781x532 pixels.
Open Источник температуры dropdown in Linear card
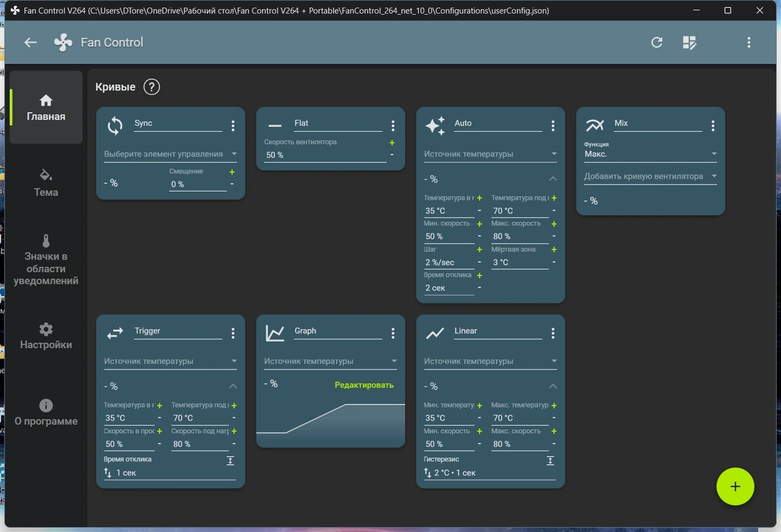point(491,361)
